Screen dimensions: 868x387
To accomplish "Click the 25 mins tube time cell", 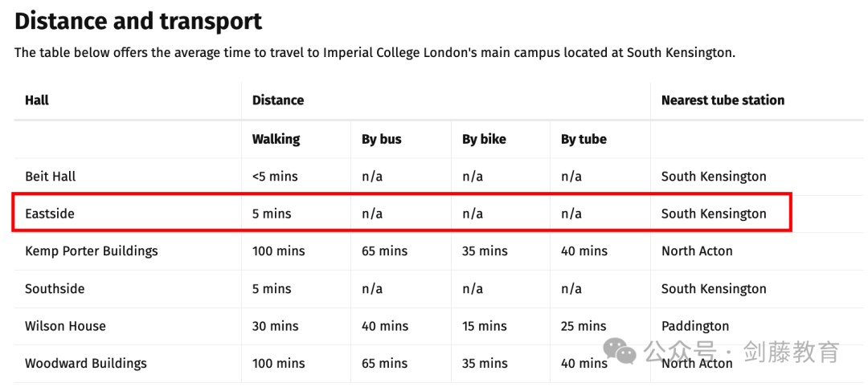I will pyautogui.click(x=583, y=326).
